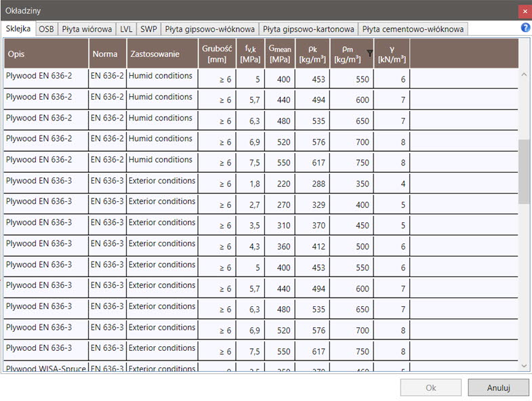Click the table's scroll down arrow

point(523,365)
